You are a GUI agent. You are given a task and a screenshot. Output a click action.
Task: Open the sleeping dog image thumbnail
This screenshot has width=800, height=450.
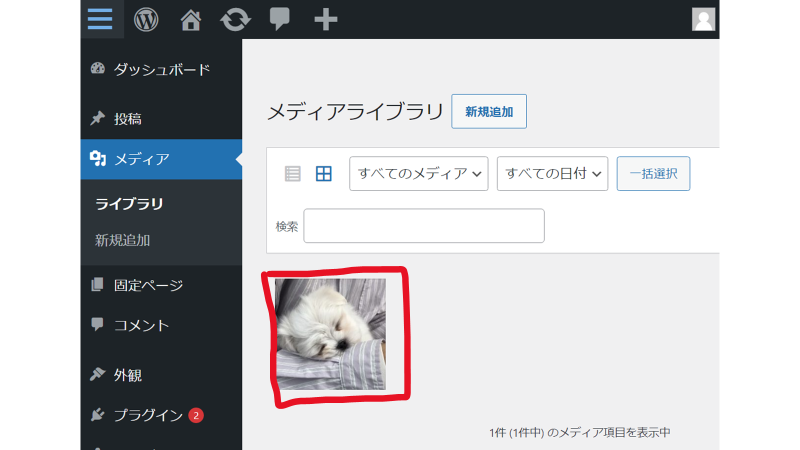330,334
